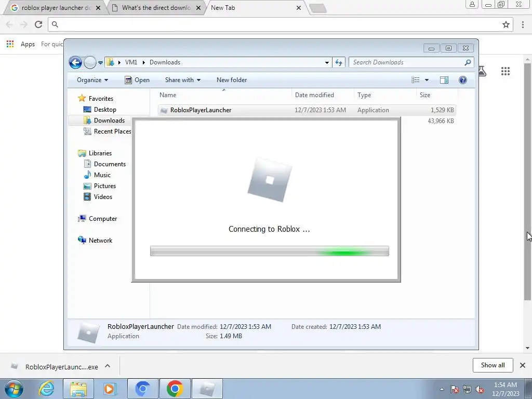Open RobloxPlayerLauncher.exe download item
532x399 pixels.
(54, 367)
